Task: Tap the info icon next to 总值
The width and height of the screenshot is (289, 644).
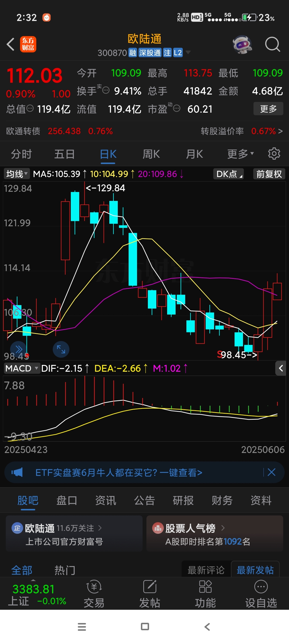Action: pyautogui.click(x=30, y=109)
